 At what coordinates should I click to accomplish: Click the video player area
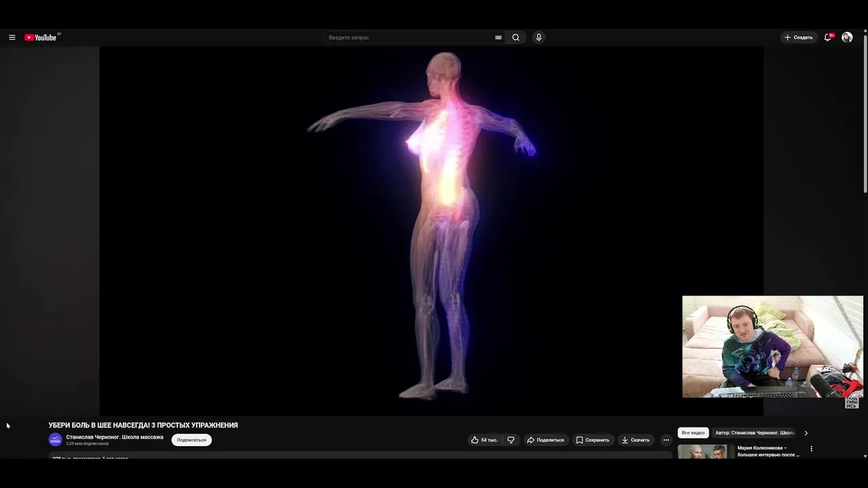pos(431,230)
